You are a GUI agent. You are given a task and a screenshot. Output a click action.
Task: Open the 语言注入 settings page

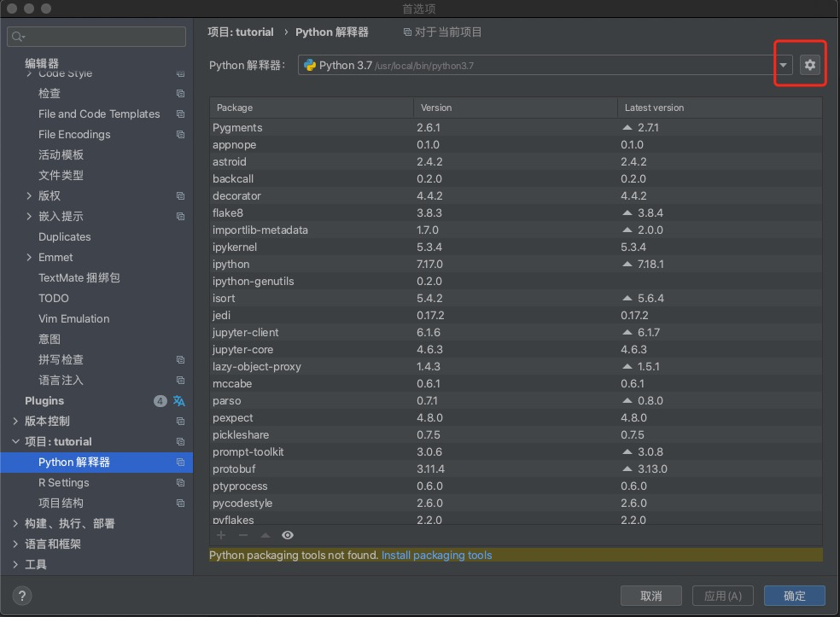61,381
